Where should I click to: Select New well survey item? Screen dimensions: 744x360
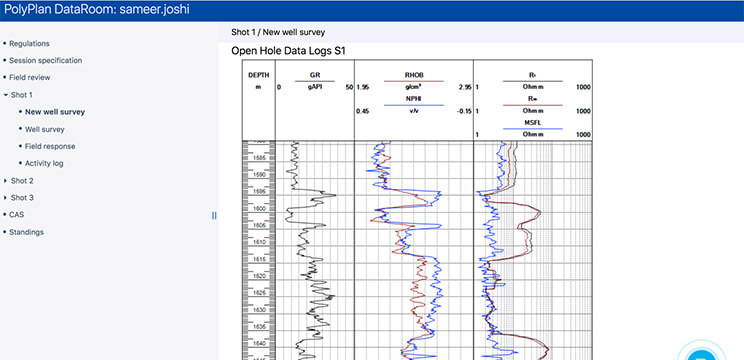[55, 112]
